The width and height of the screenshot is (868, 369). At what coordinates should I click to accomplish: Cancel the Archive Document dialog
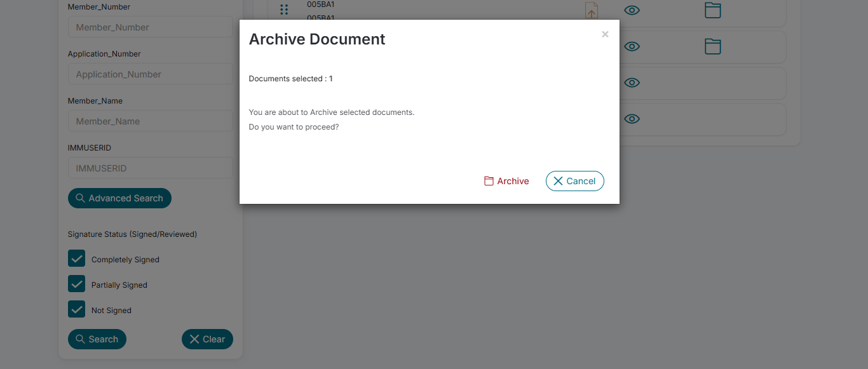coord(574,181)
